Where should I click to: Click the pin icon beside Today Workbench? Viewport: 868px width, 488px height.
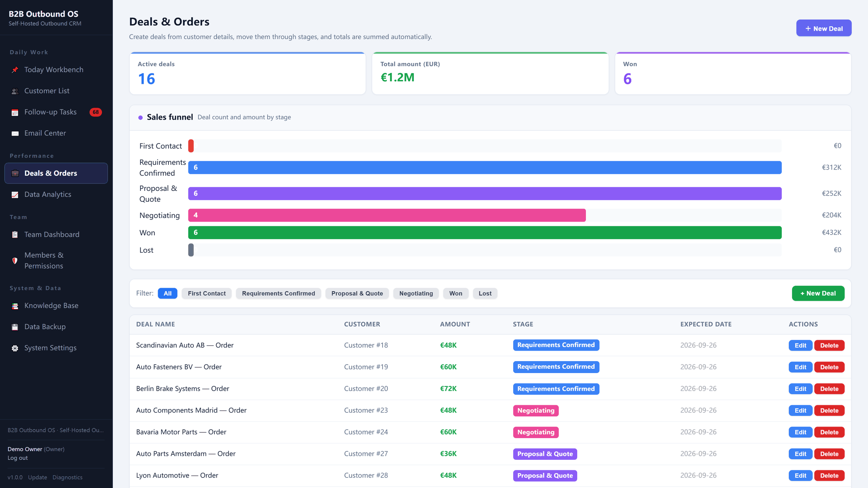click(15, 70)
